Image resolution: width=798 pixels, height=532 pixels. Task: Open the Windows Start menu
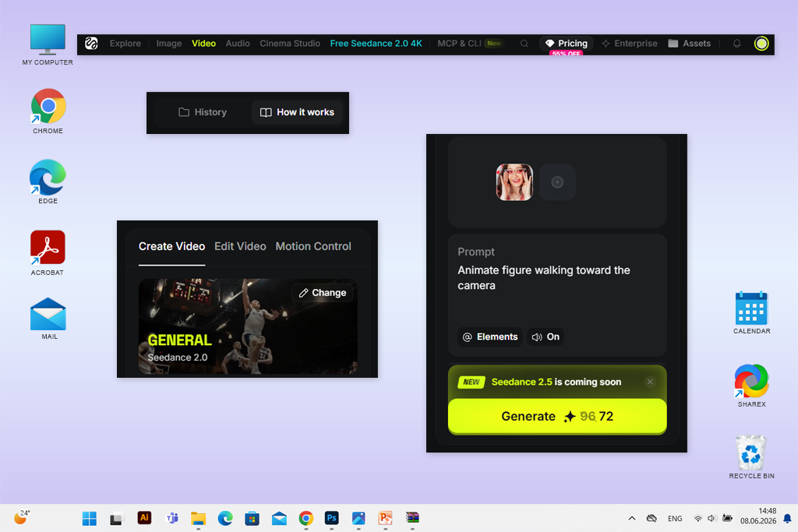(x=90, y=518)
